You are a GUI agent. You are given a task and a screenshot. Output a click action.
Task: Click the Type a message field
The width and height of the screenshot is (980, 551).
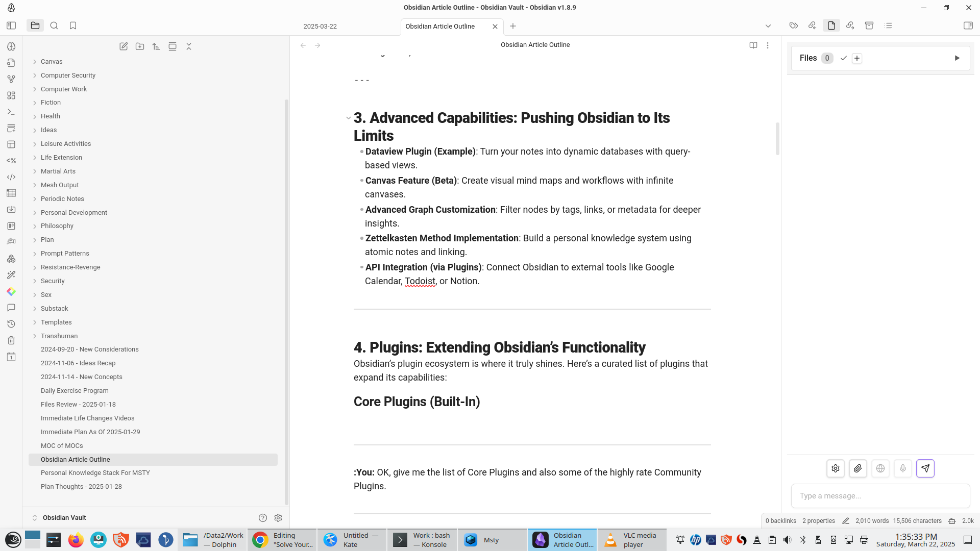point(880,496)
